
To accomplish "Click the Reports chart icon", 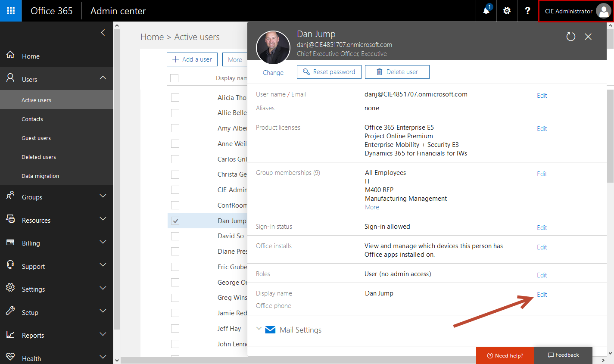I will [11, 335].
